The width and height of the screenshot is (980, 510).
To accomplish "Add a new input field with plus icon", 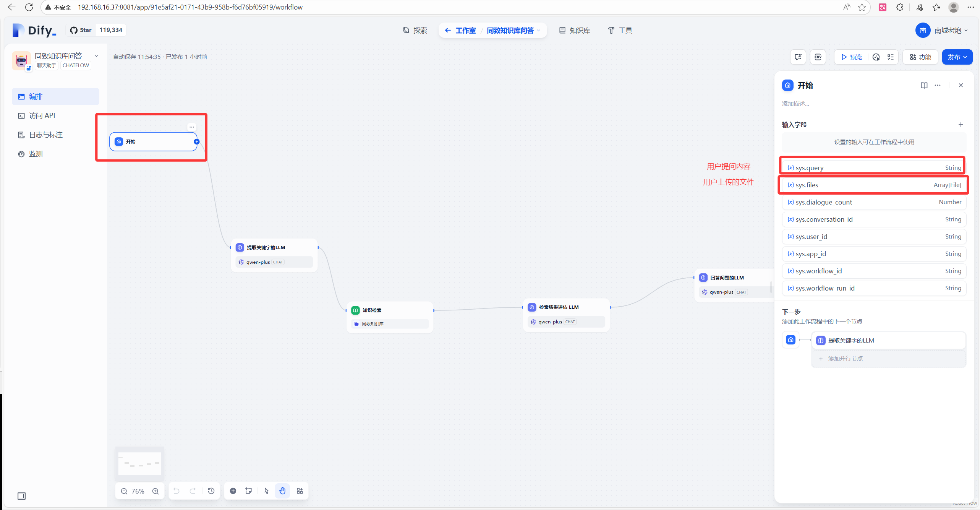I will coord(962,124).
